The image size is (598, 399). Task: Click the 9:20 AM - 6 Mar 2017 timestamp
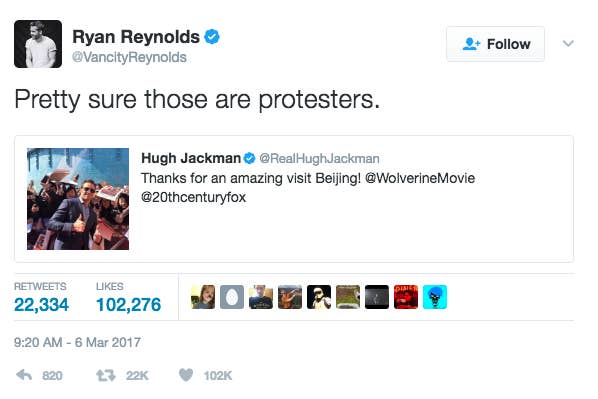point(77,342)
